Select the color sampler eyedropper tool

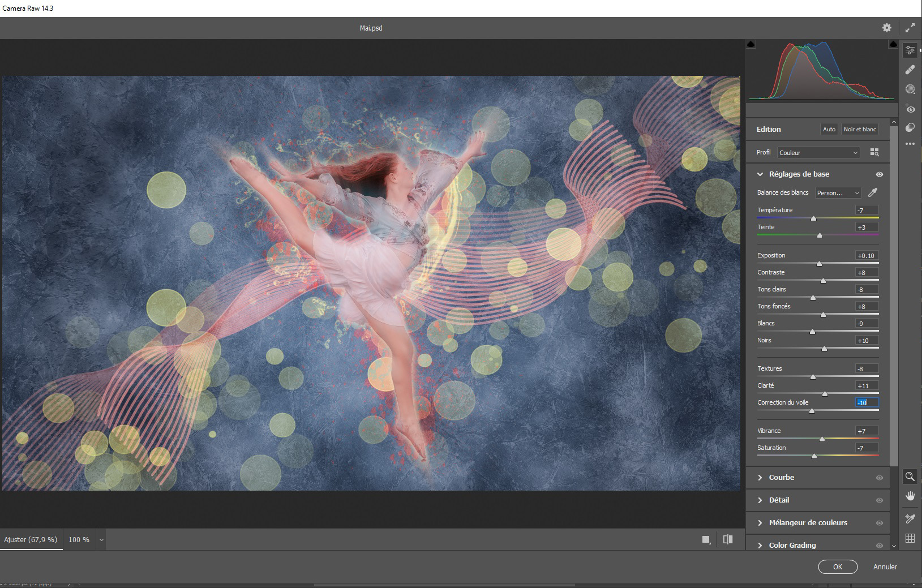(x=910, y=518)
